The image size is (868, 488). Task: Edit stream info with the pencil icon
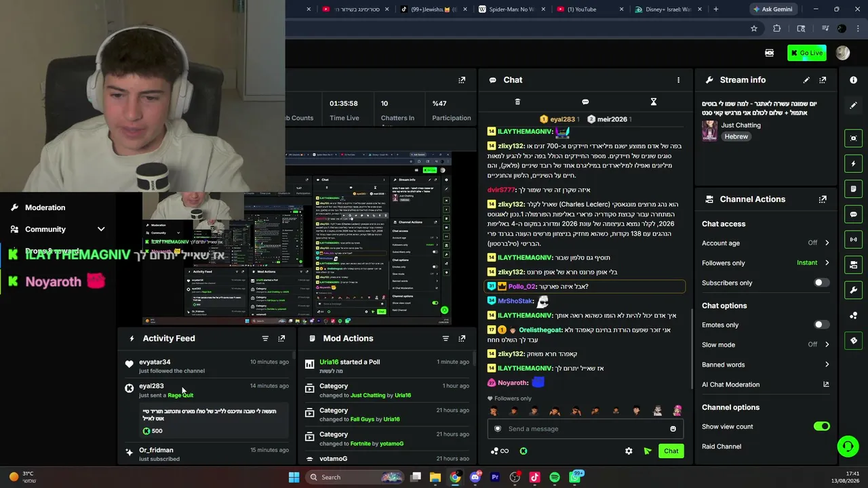pyautogui.click(x=806, y=80)
